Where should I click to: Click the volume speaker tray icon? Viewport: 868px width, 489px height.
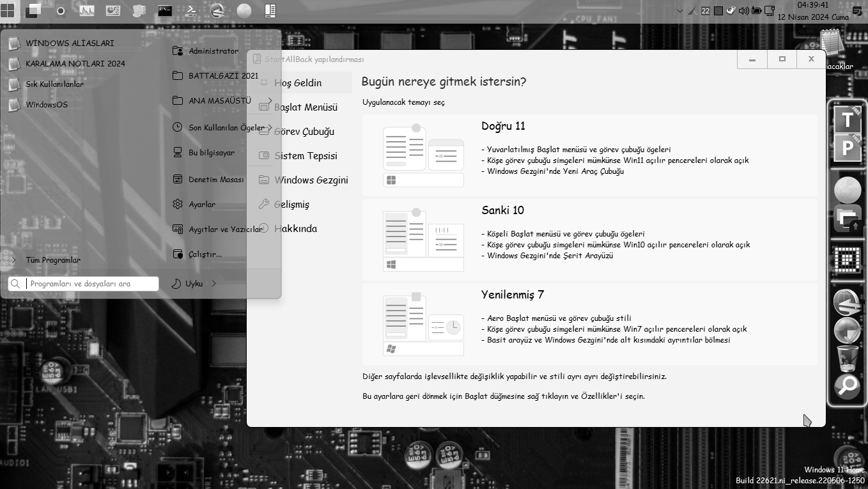point(743,10)
